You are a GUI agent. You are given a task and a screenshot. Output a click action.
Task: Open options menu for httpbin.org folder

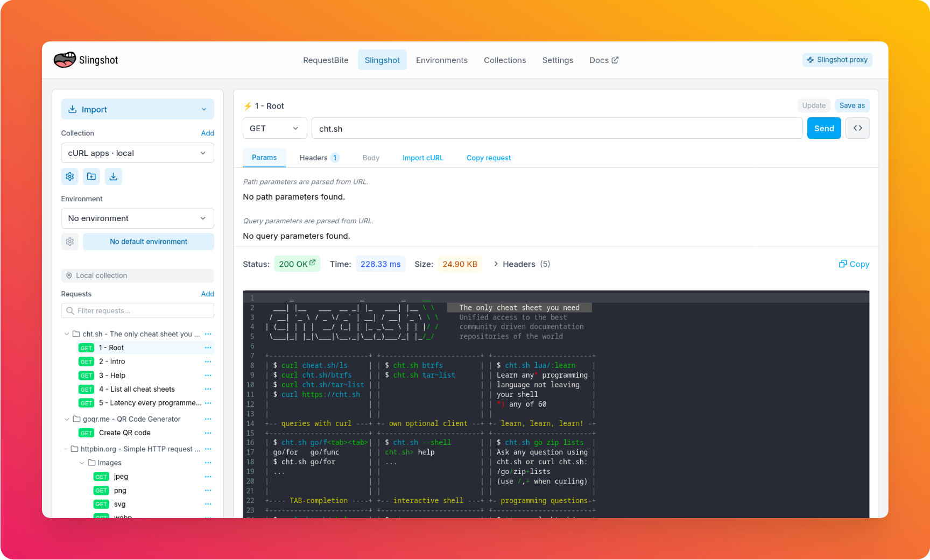(x=208, y=449)
